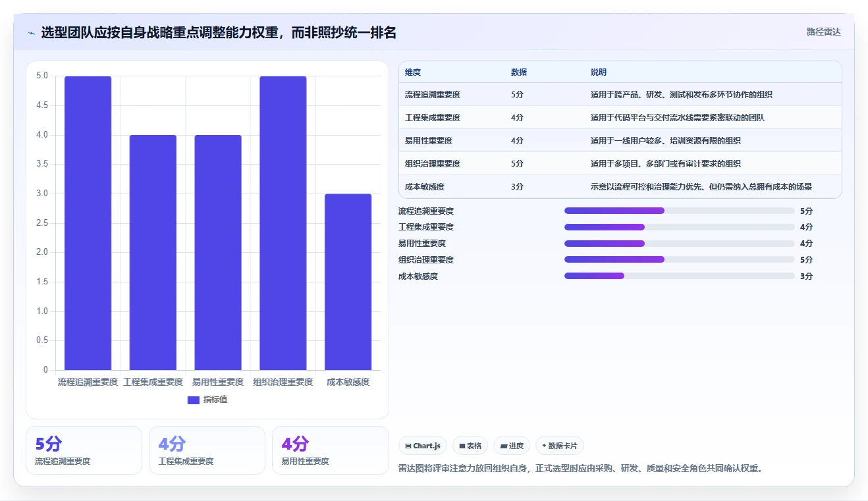Screen dimensions: 868x501
Task: Click the 组织治理重要度 bar in the chart
Action: click(283, 223)
